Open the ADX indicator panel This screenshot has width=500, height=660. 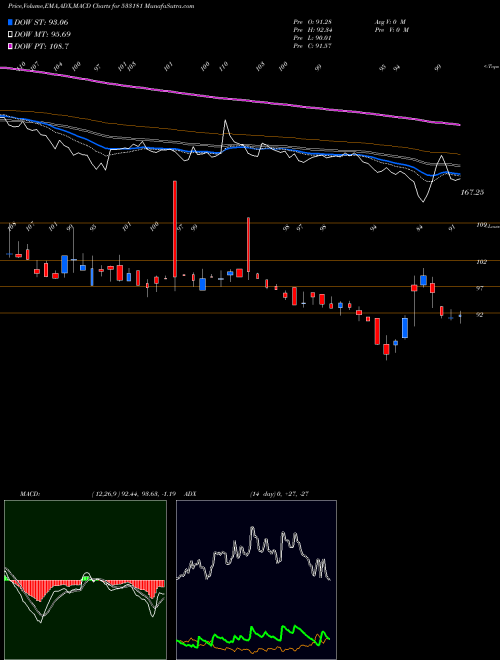(x=256, y=580)
